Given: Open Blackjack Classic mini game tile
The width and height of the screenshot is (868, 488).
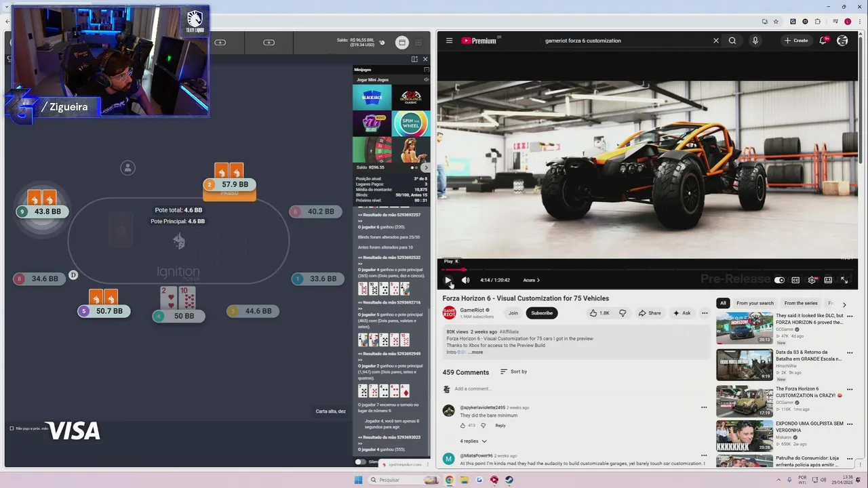Looking at the screenshot, I should [x=410, y=97].
